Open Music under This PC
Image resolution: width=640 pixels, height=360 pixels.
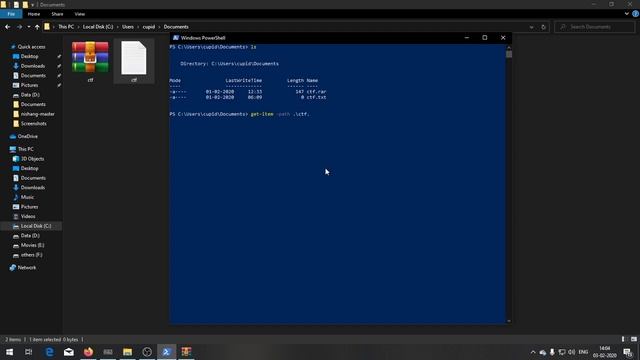point(27,197)
